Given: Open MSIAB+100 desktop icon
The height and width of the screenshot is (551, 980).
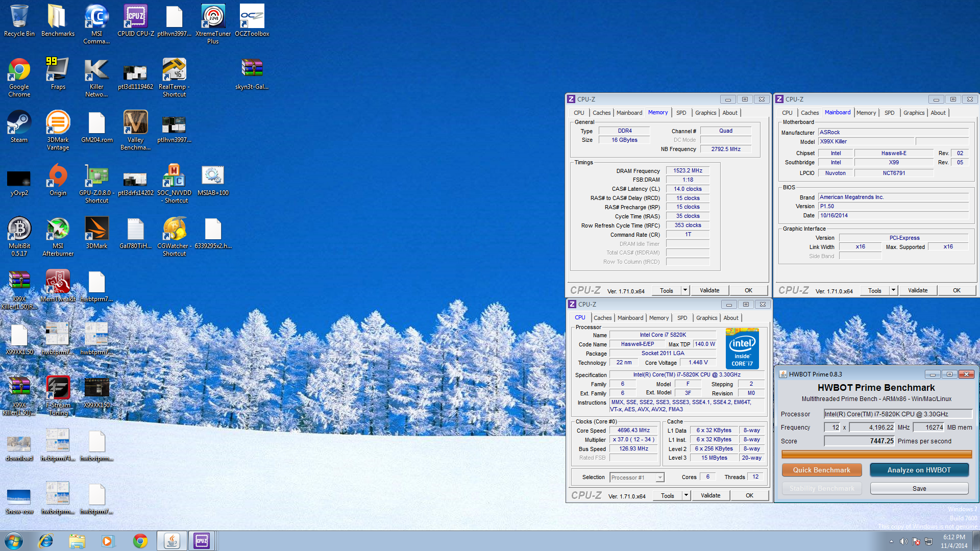Looking at the screenshot, I should pos(213,180).
